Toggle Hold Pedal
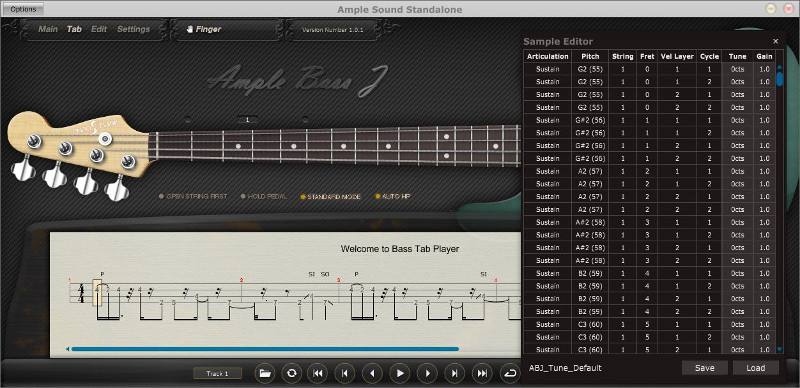Image resolution: width=800 pixels, height=388 pixels. pos(263,196)
